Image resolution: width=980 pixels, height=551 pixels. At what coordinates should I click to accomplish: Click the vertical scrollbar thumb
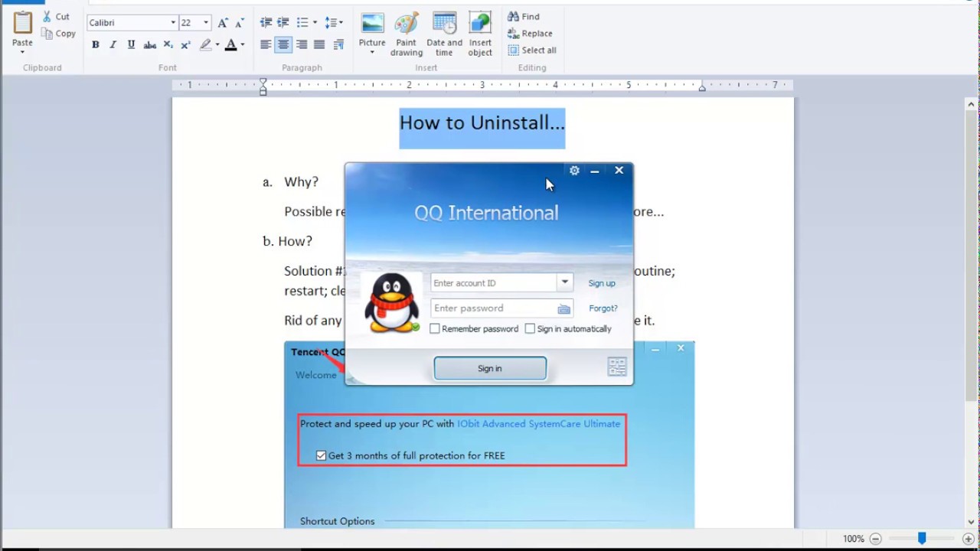pos(972,256)
